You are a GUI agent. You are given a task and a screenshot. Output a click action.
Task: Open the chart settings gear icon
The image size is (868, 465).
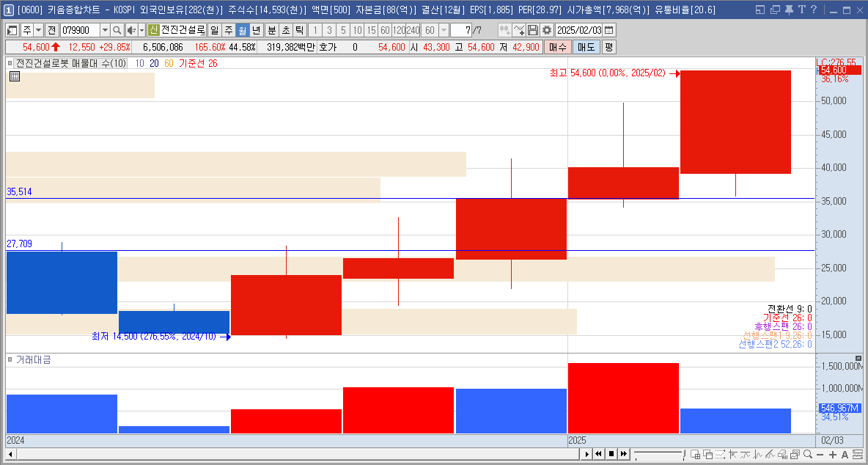tap(547, 31)
